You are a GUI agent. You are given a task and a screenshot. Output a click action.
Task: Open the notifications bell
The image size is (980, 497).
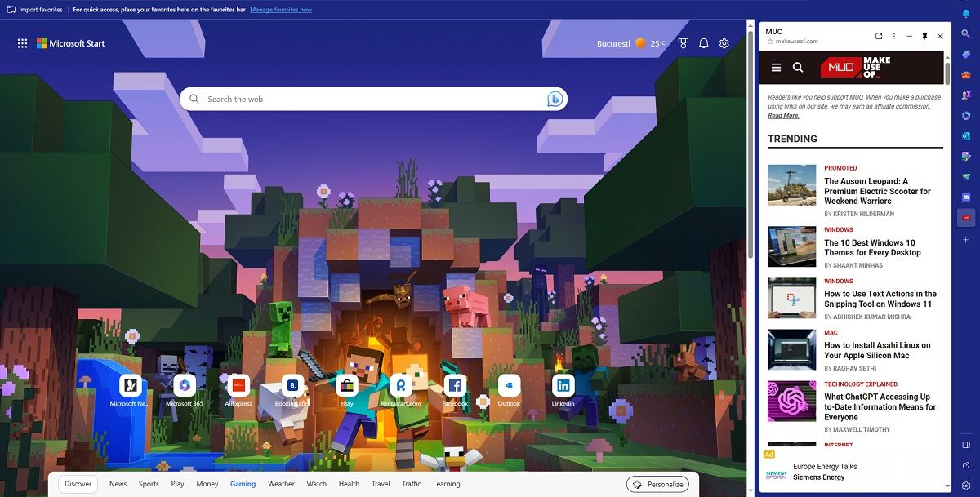[x=703, y=43]
